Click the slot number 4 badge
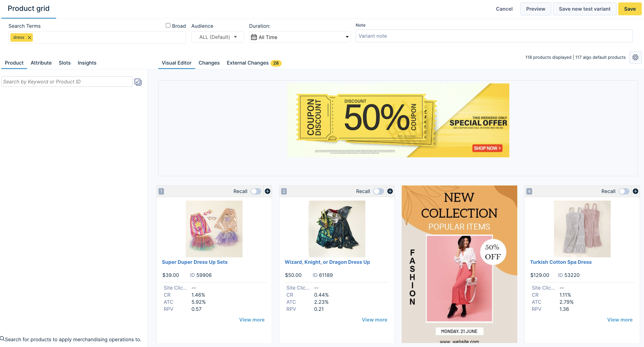 coord(529,191)
